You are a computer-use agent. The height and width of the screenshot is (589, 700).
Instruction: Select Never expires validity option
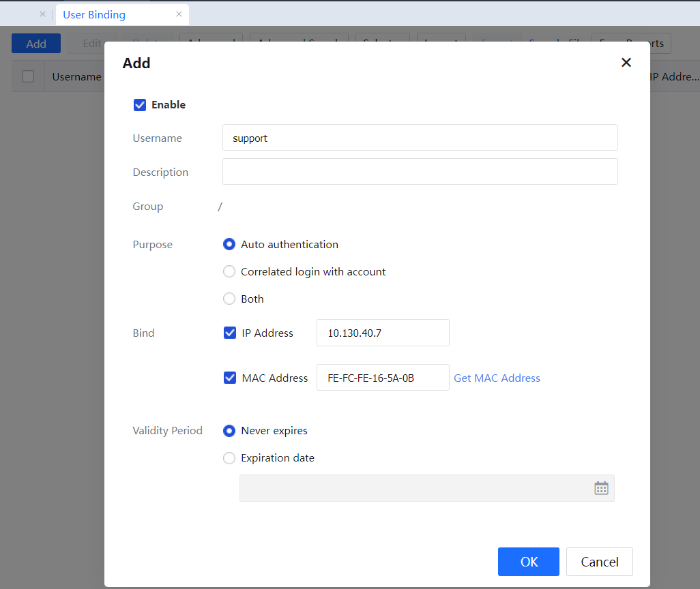(x=229, y=431)
